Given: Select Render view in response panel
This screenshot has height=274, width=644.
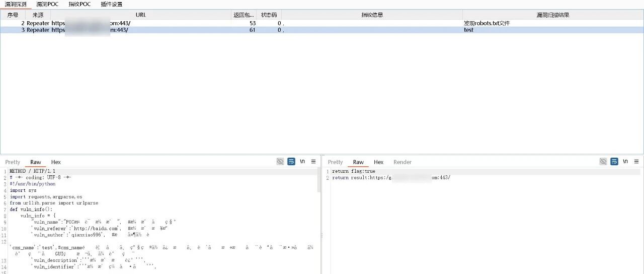Looking at the screenshot, I should pyautogui.click(x=403, y=162).
